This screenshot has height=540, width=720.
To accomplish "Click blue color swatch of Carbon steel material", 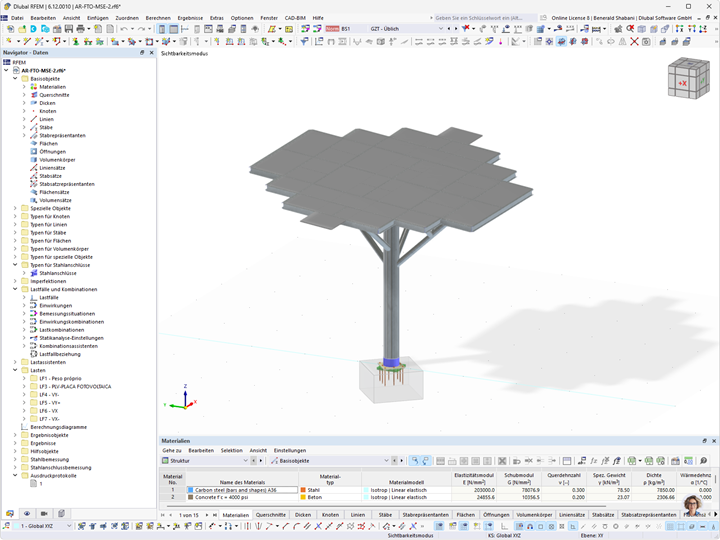I will [x=191, y=490].
